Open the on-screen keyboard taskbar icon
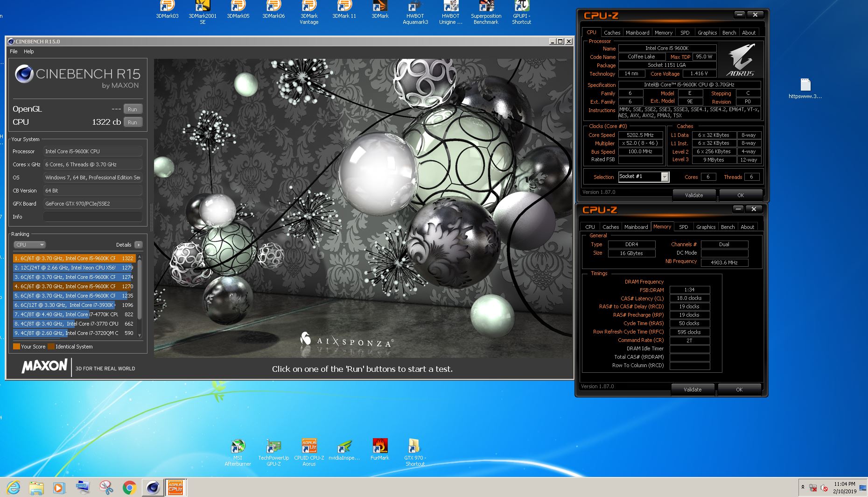 [x=83, y=488]
